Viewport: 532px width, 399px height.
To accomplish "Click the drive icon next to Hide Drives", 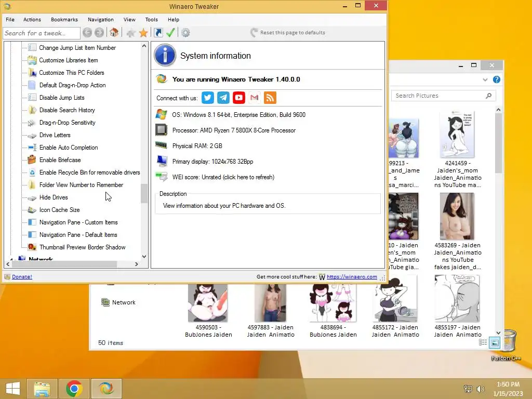I will tap(32, 198).
